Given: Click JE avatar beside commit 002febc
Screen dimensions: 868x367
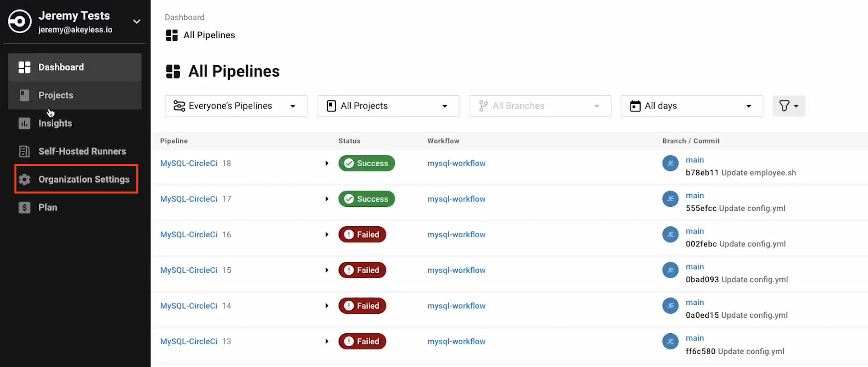Looking at the screenshot, I should tap(670, 234).
